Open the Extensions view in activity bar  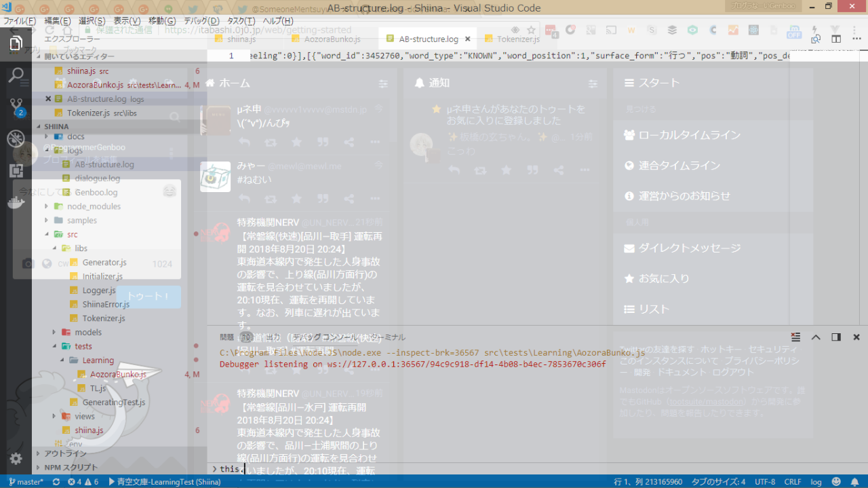pos(16,170)
